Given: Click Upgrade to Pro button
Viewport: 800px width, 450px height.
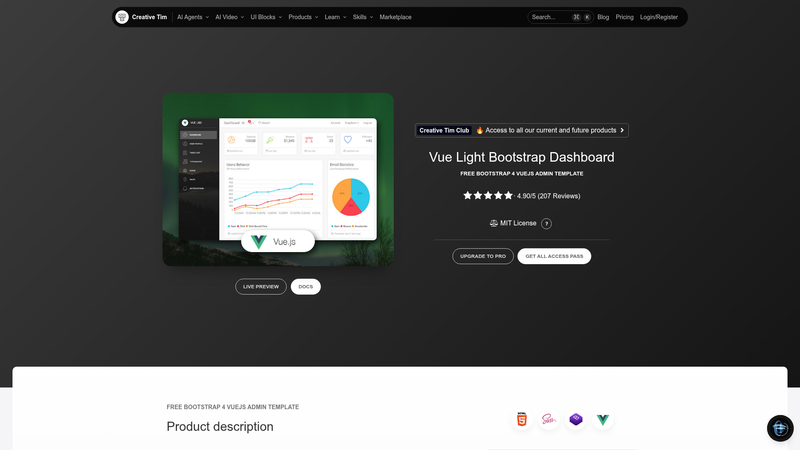Looking at the screenshot, I should point(483,256).
